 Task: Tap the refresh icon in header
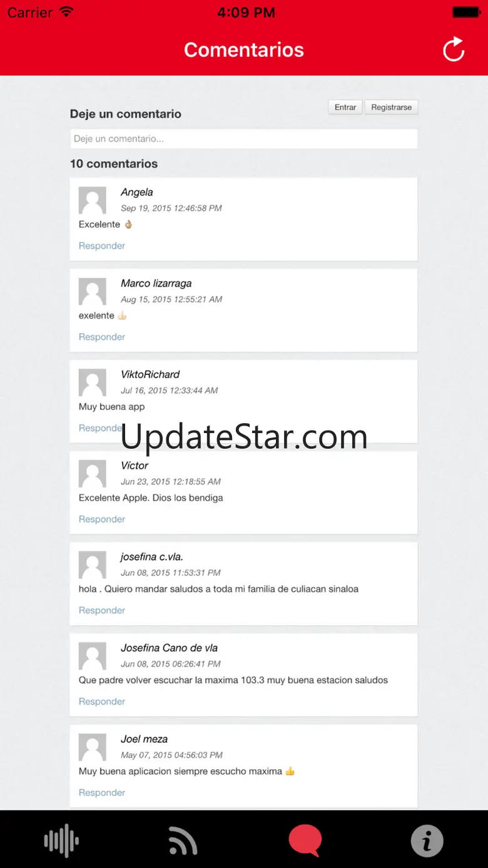click(x=454, y=49)
